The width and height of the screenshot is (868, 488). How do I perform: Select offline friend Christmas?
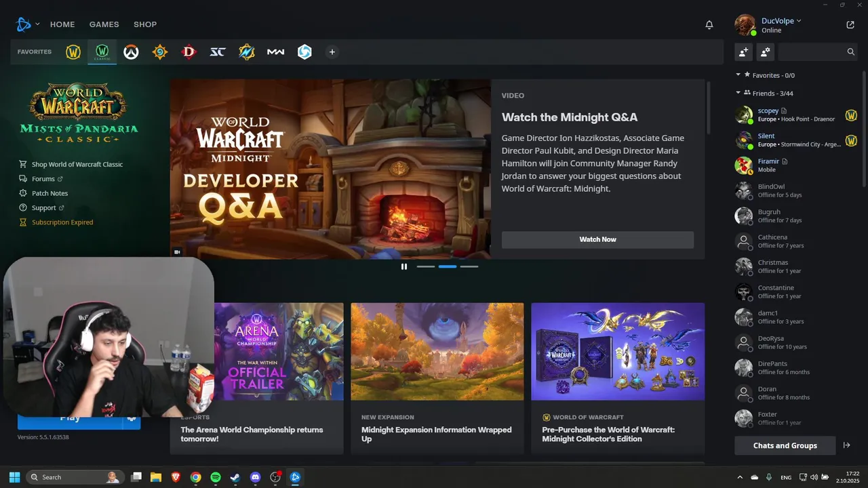pos(797,266)
